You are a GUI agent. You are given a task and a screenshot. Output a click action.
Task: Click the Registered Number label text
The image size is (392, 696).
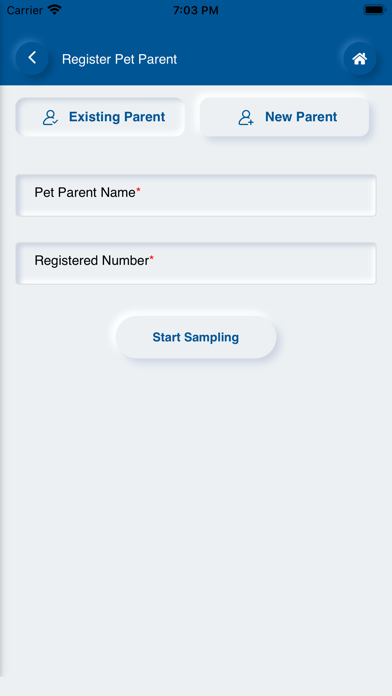pyautogui.click(x=91, y=261)
